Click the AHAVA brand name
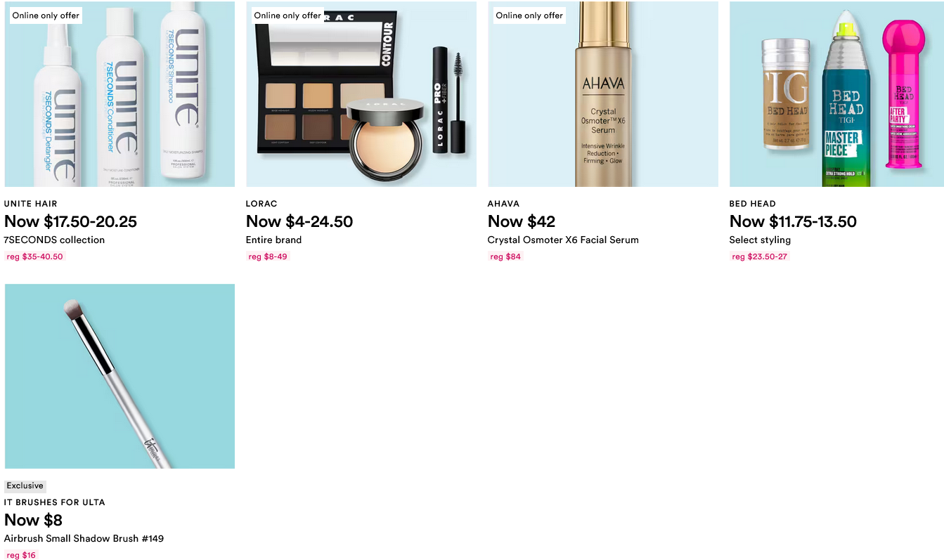944x560 pixels. (x=503, y=204)
